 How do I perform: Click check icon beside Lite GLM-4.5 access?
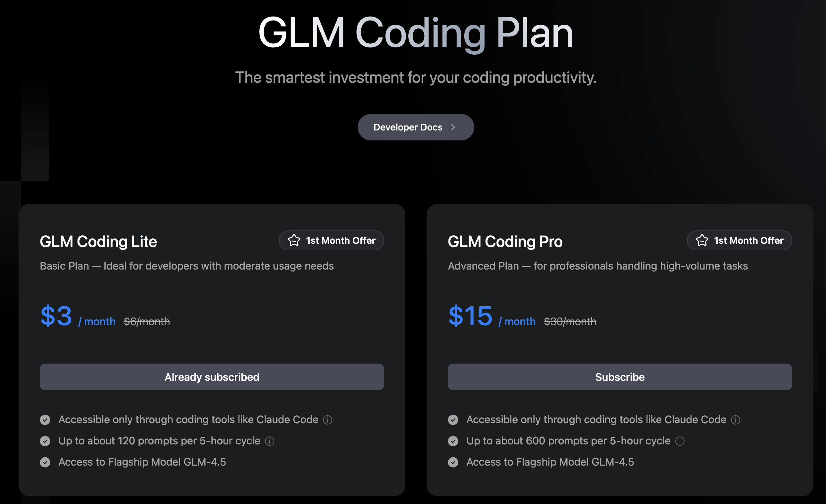(x=45, y=462)
